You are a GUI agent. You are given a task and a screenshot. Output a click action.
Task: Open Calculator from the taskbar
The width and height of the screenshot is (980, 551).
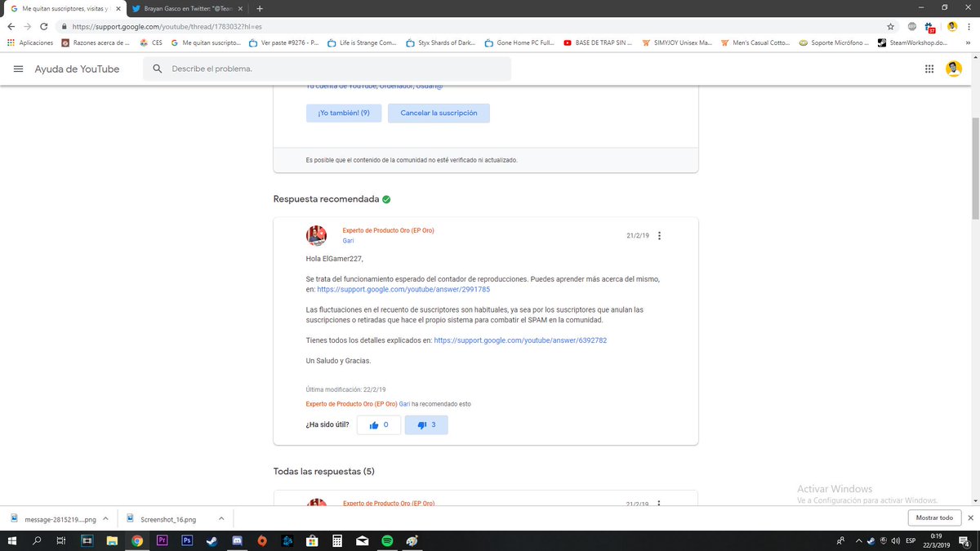click(336, 540)
